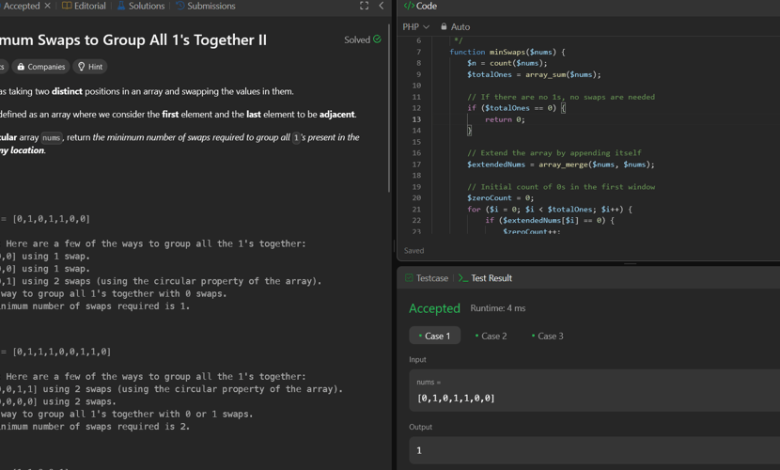This screenshot has width=780, height=470.
Task: Click Runtime: 4 ms text
Action: (498, 308)
